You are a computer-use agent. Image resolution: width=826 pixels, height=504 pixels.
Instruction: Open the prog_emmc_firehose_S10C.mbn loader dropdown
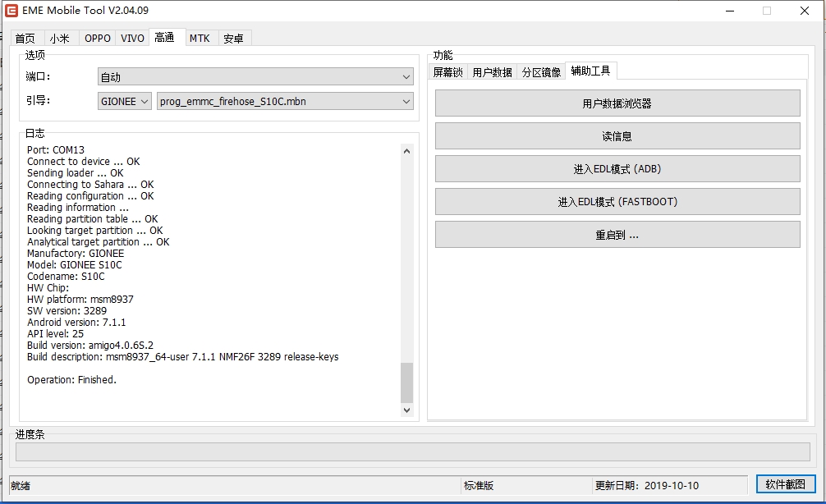[x=285, y=101]
